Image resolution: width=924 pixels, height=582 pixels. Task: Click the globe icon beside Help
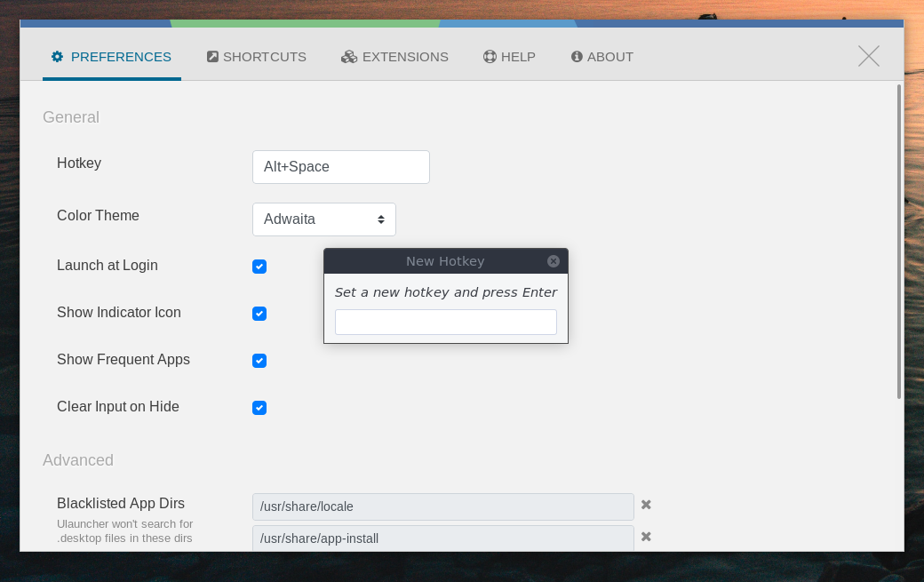[490, 56]
